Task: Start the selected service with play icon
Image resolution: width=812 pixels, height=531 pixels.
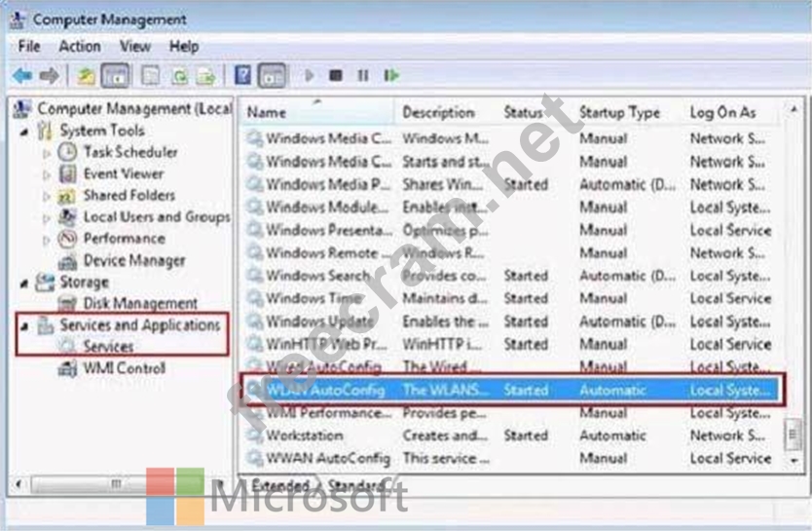Action: [x=310, y=76]
